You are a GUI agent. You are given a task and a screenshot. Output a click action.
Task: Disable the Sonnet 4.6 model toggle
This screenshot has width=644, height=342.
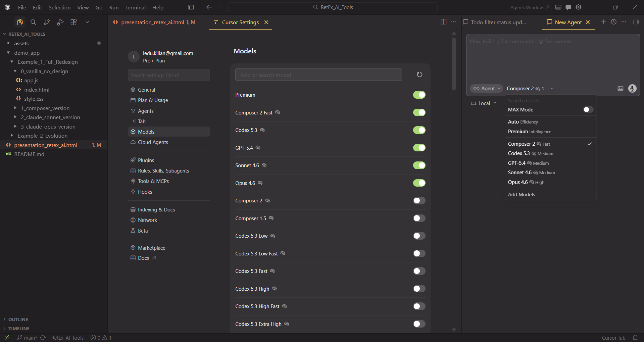(419, 165)
